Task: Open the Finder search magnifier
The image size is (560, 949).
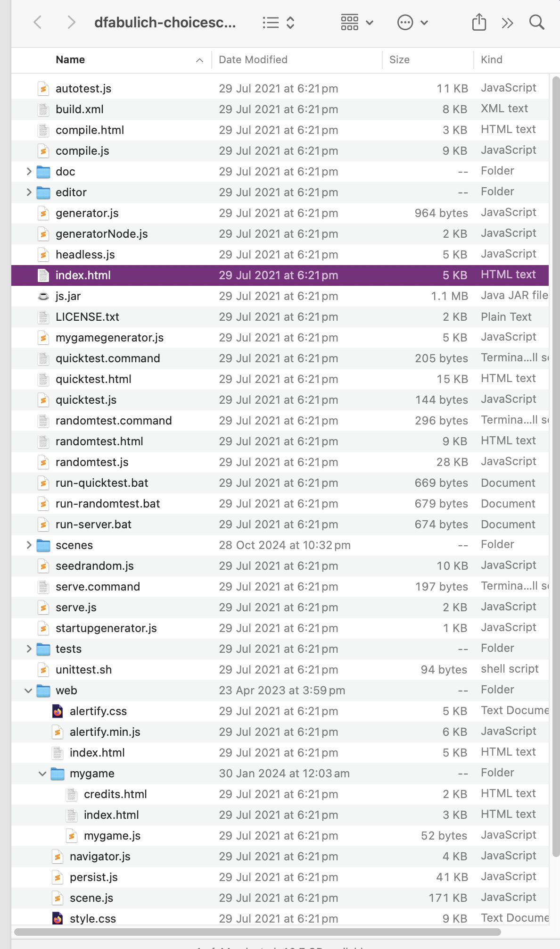Action: (x=536, y=22)
